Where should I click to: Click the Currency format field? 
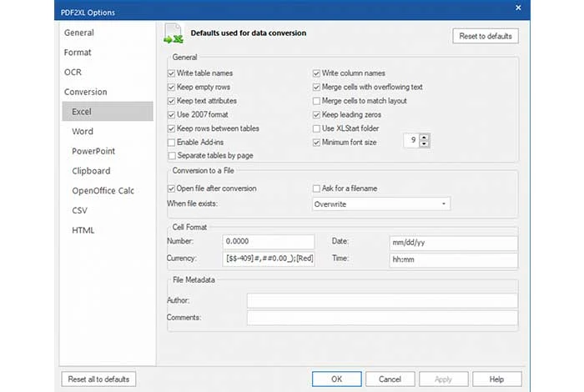click(269, 259)
